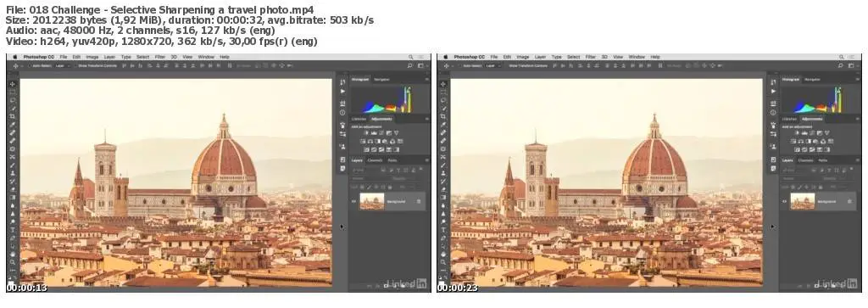Screen dimensions: 868x308
Task: Switch to the Libraries tab in the 00:00:23 frame
Action: (789, 119)
